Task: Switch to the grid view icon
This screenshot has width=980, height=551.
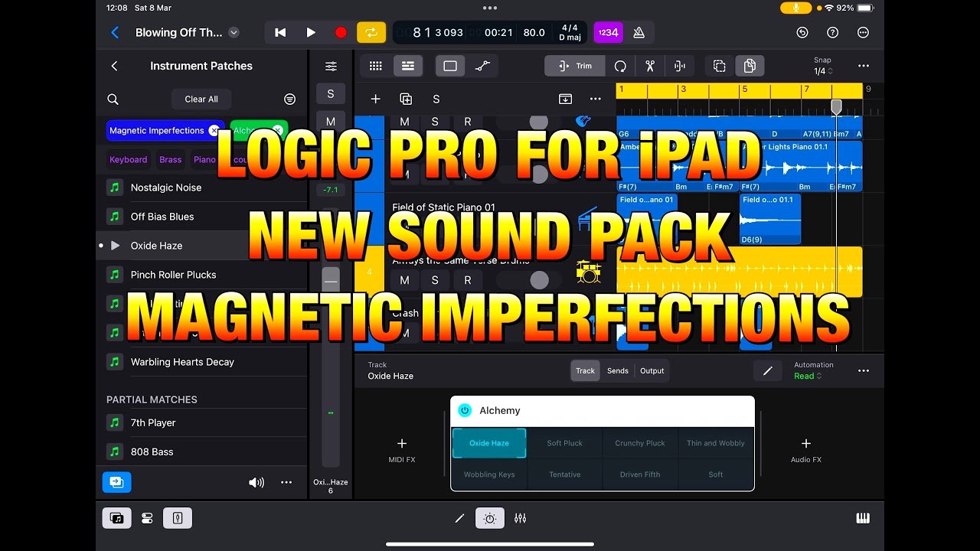Action: 376,66
